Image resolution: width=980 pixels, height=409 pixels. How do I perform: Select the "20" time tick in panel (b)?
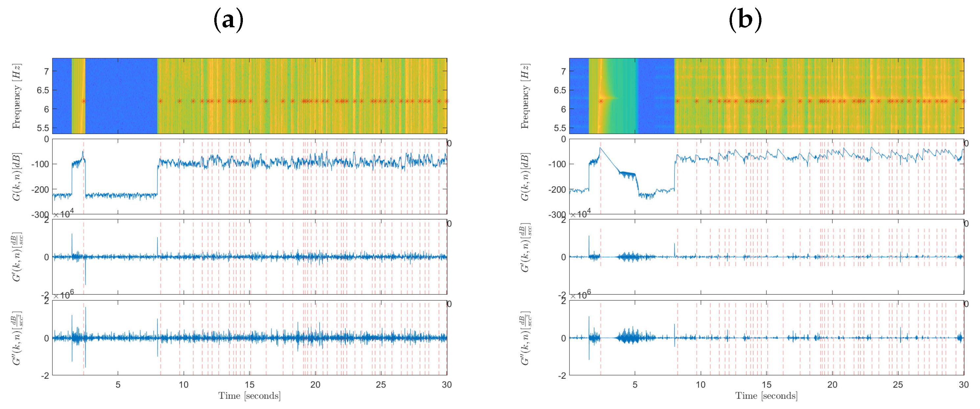coord(832,385)
